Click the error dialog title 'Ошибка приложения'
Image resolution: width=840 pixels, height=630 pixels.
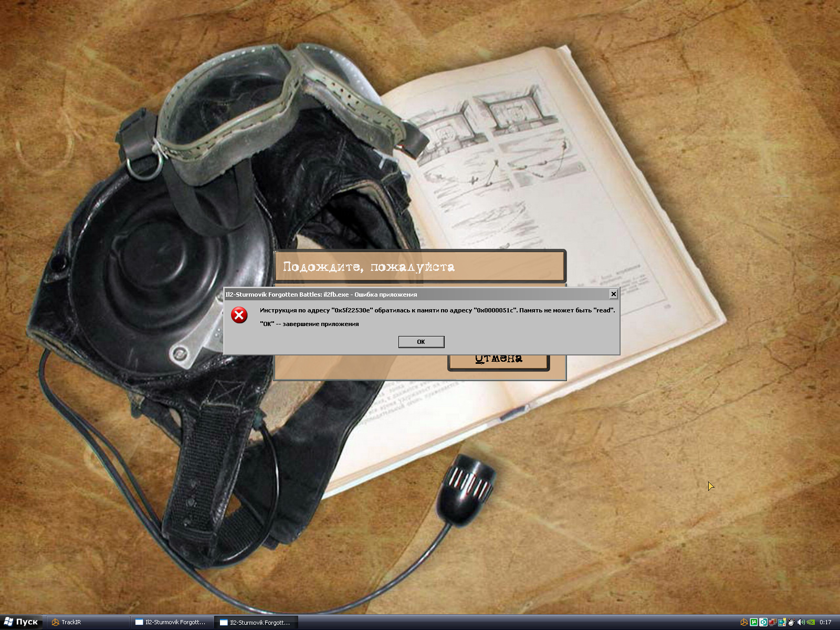coord(385,295)
